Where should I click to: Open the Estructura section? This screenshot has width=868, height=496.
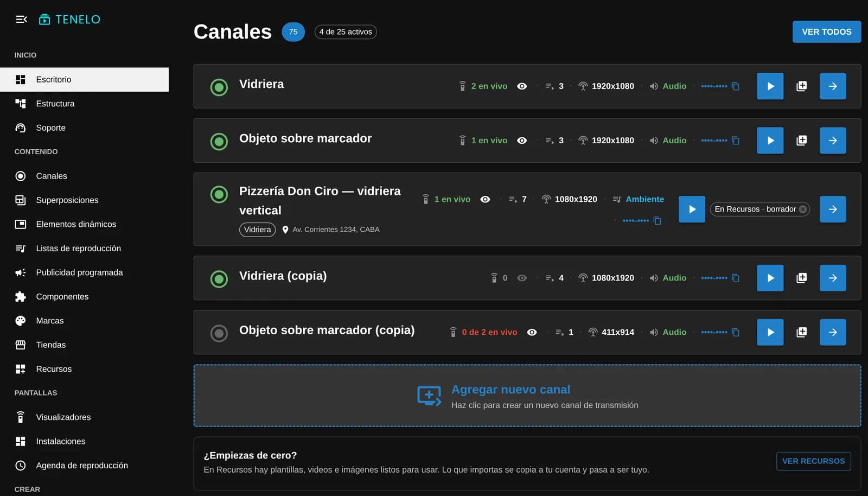coord(84,104)
